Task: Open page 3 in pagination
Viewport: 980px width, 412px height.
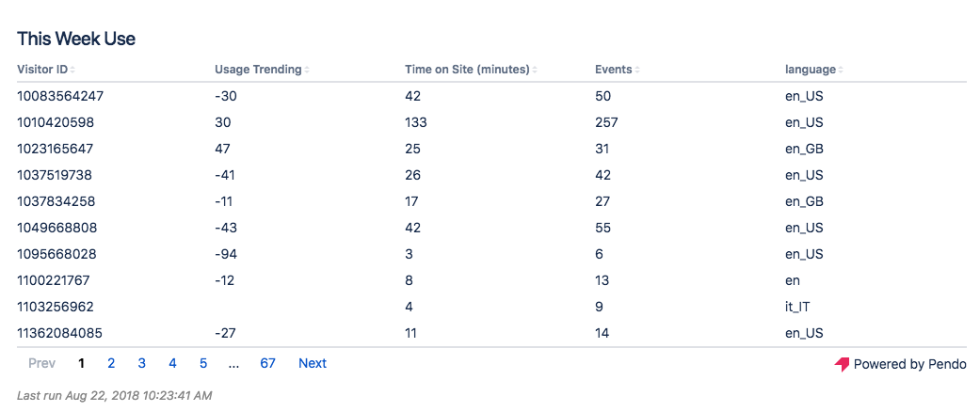Action: (142, 363)
